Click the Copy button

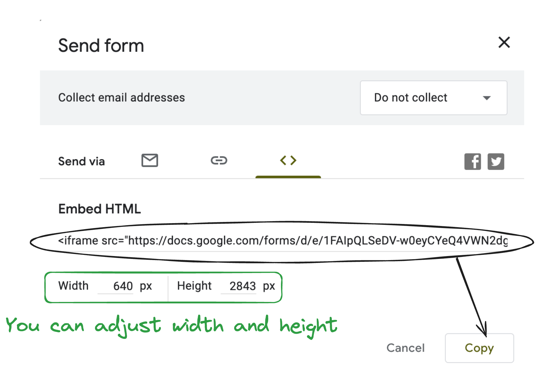pos(479,348)
